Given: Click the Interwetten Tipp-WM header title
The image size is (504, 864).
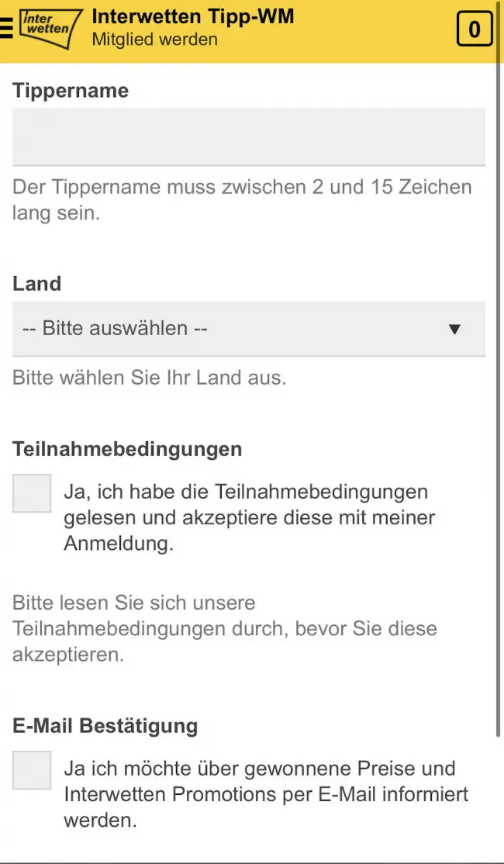Looking at the screenshot, I should [193, 16].
